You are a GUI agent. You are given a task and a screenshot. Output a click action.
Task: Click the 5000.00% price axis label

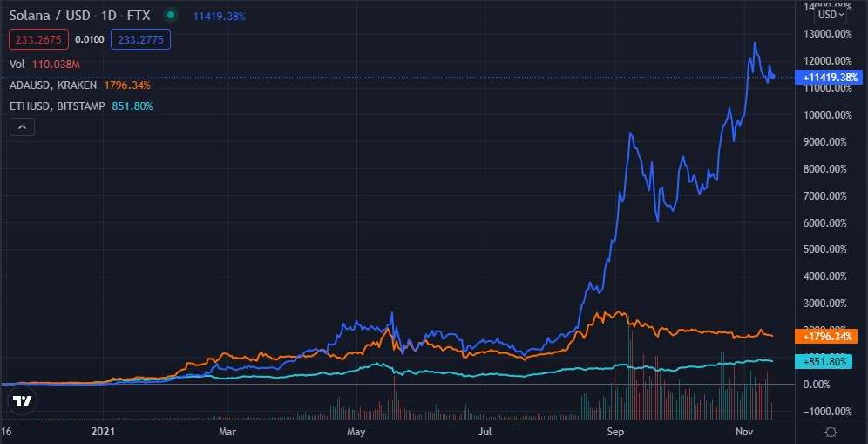pos(826,249)
